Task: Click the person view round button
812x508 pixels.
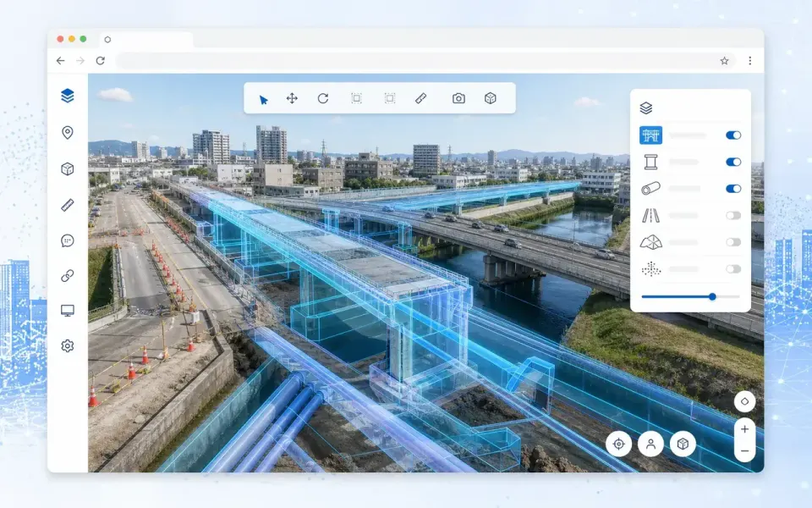Action: (x=651, y=444)
